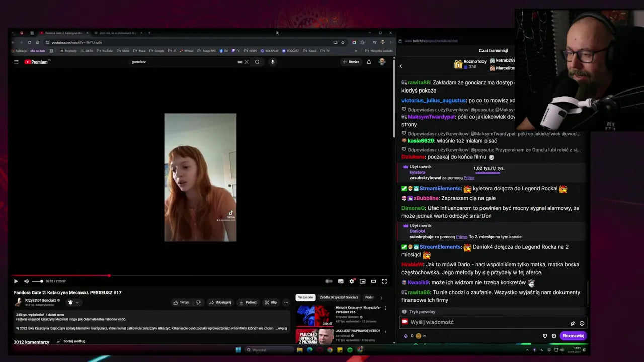Run search with magnifier button
The width and height of the screenshot is (644, 362).
[257, 62]
